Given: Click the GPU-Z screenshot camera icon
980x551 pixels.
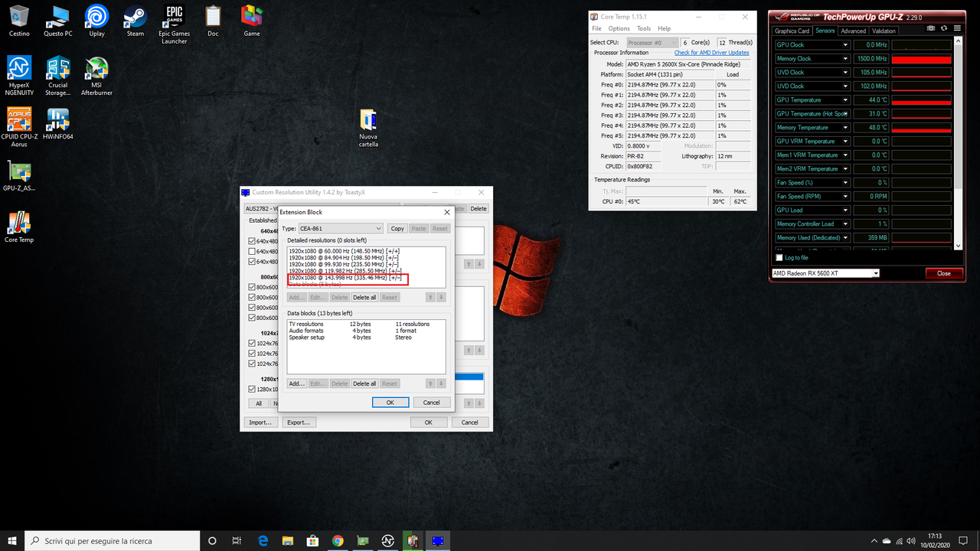Looking at the screenshot, I should tap(930, 28).
